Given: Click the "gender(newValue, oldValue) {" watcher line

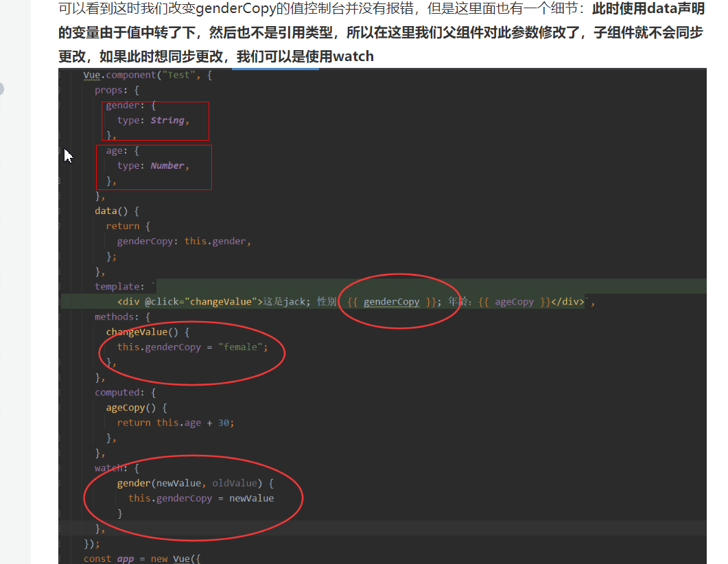Looking at the screenshot, I should pyautogui.click(x=195, y=483).
